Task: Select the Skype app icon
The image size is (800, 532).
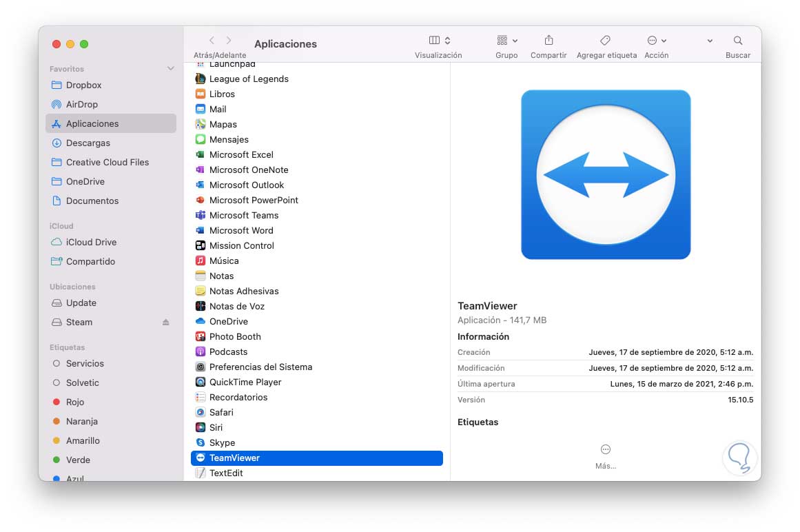Action: [201, 442]
